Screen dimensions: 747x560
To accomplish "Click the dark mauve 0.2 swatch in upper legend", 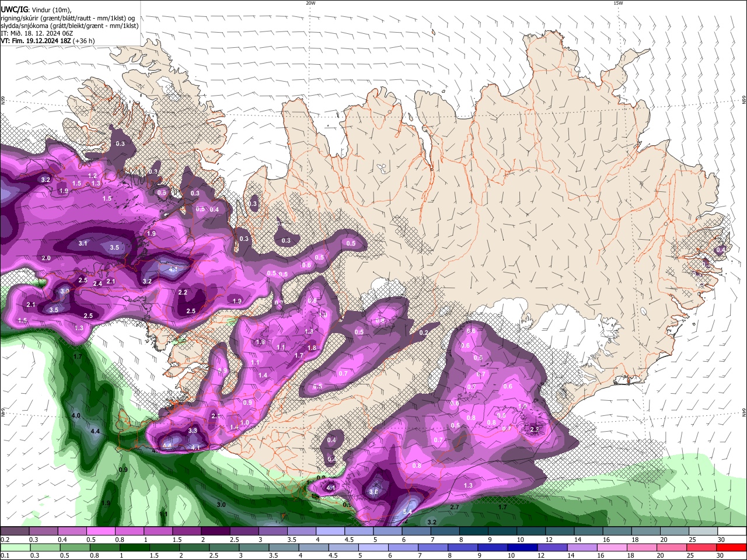I will [15, 531].
